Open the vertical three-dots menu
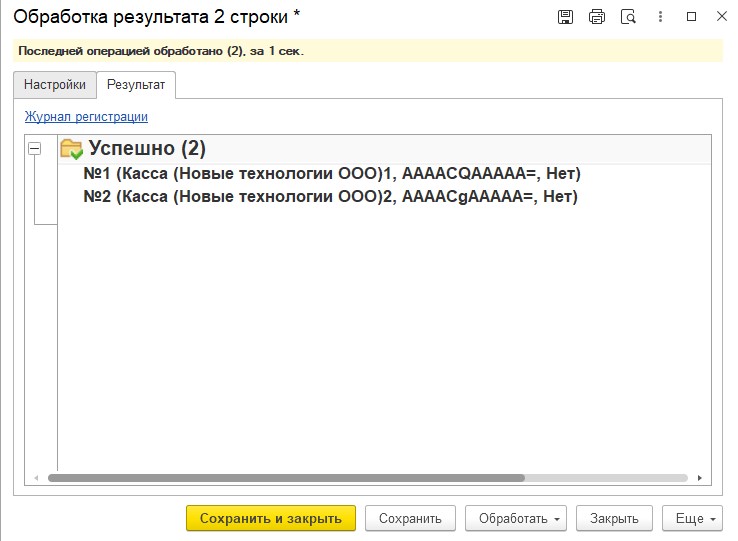The image size is (738, 541). [x=660, y=17]
